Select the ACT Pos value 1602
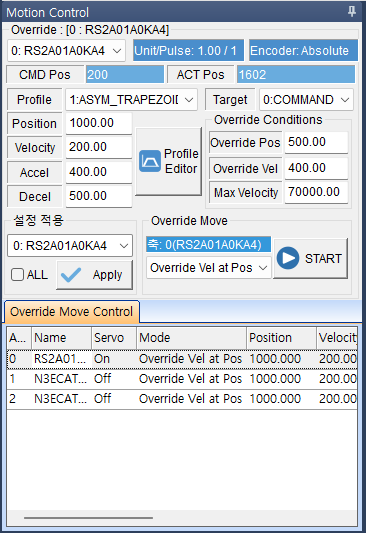 click(296, 74)
